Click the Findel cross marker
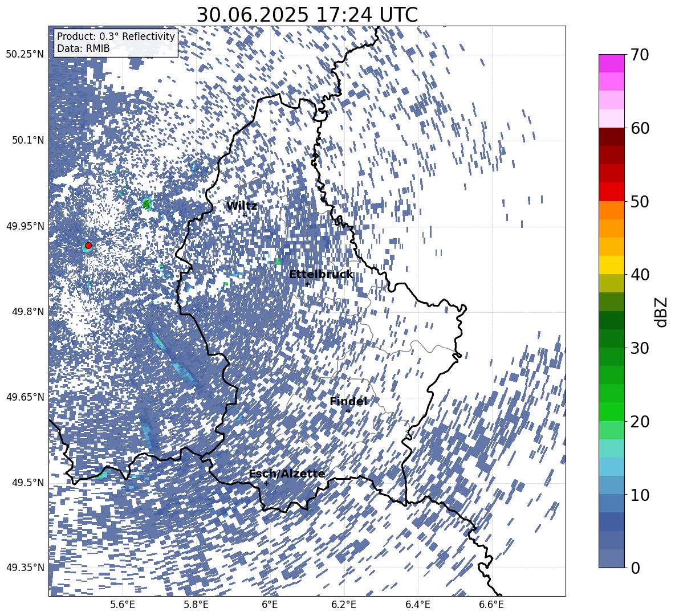The image size is (675, 616). (348, 411)
